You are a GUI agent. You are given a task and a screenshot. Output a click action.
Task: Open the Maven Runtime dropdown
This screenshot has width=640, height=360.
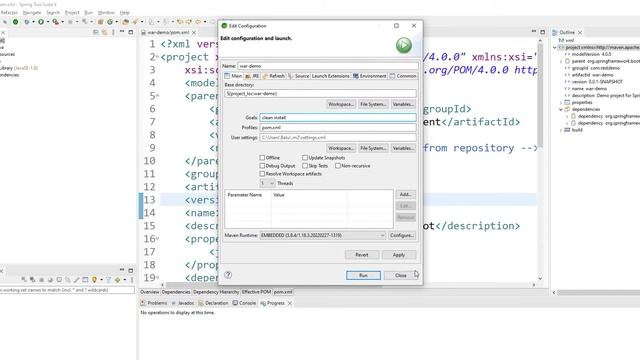pyautogui.click(x=322, y=236)
